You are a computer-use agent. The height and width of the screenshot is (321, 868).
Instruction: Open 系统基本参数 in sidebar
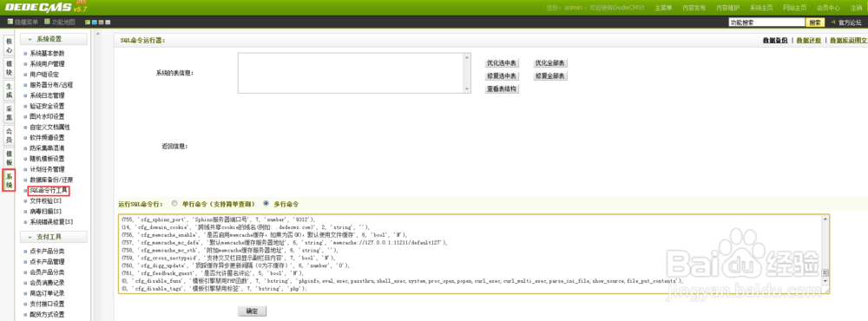(x=47, y=53)
